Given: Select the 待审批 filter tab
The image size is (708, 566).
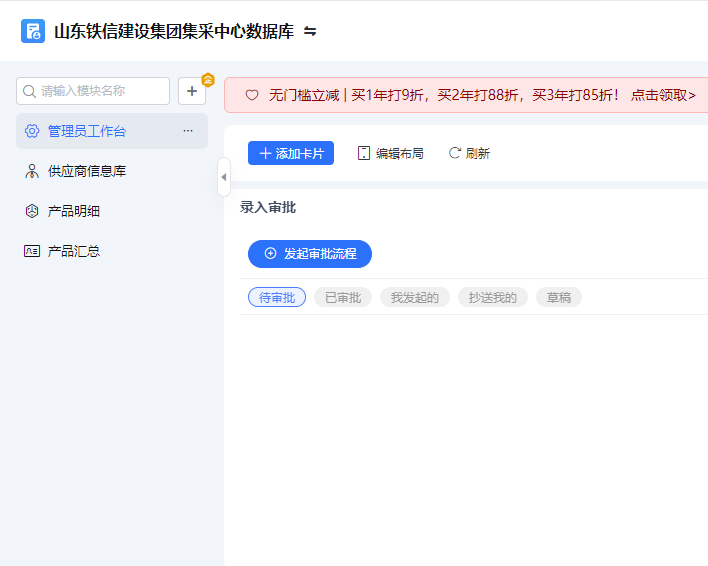Looking at the screenshot, I should (x=277, y=298).
